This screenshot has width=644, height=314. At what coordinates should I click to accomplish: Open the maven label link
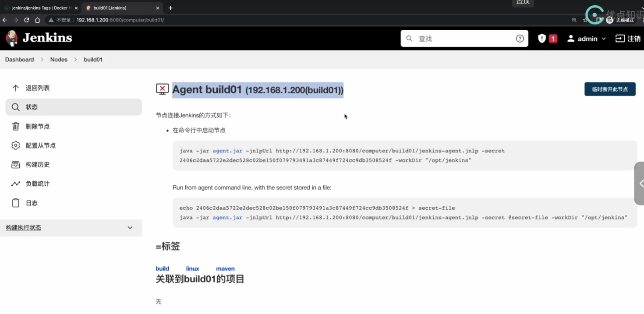(225, 268)
